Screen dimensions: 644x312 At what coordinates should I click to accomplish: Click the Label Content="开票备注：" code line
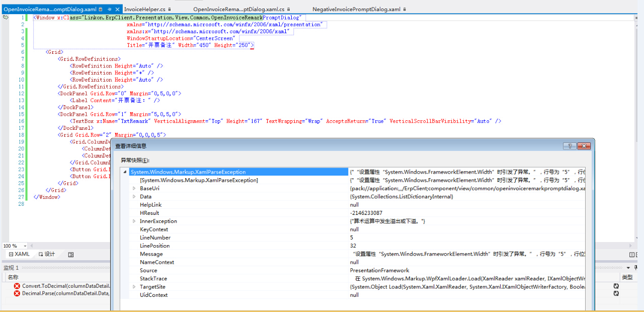115,100
